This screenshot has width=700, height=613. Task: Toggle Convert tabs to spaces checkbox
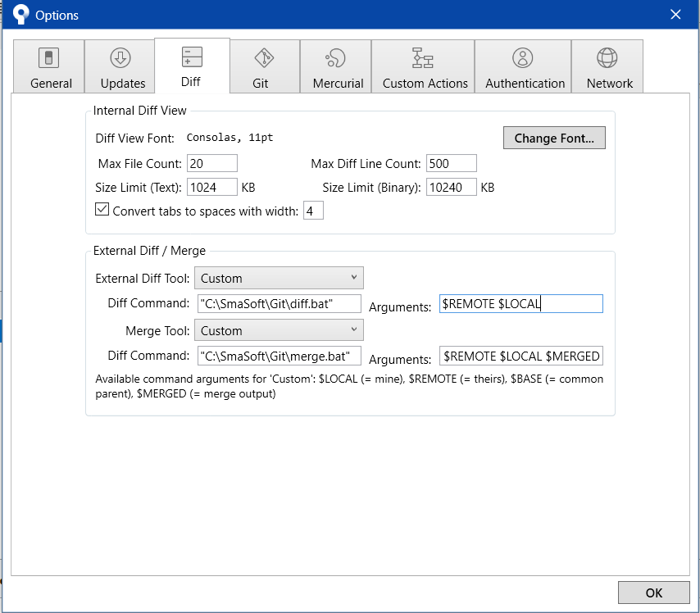[102, 210]
